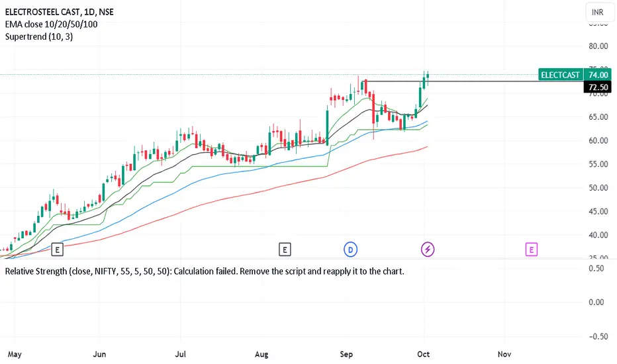The image size is (617, 364).
Task: Click the ELECTCAST price label tag
Action: pos(560,75)
